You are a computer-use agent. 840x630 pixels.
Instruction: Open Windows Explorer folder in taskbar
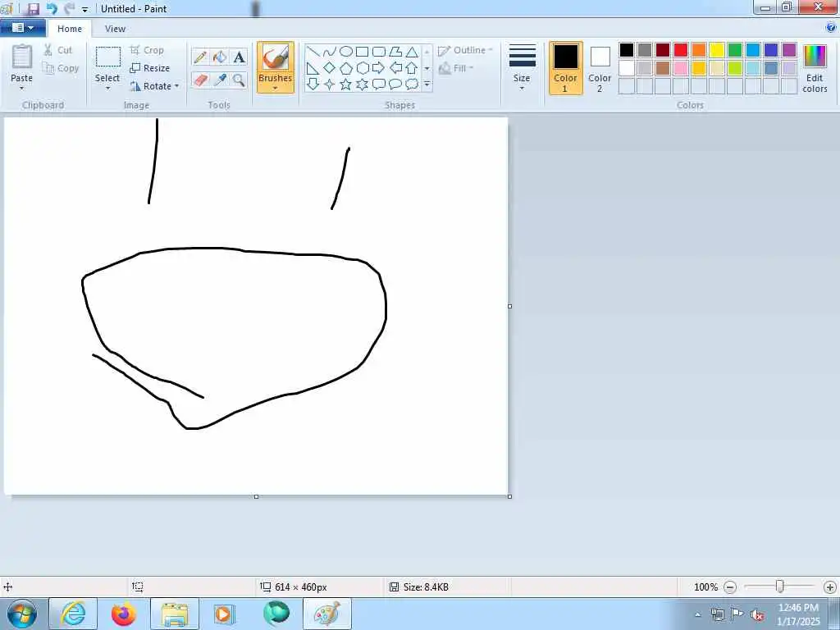[175, 614]
